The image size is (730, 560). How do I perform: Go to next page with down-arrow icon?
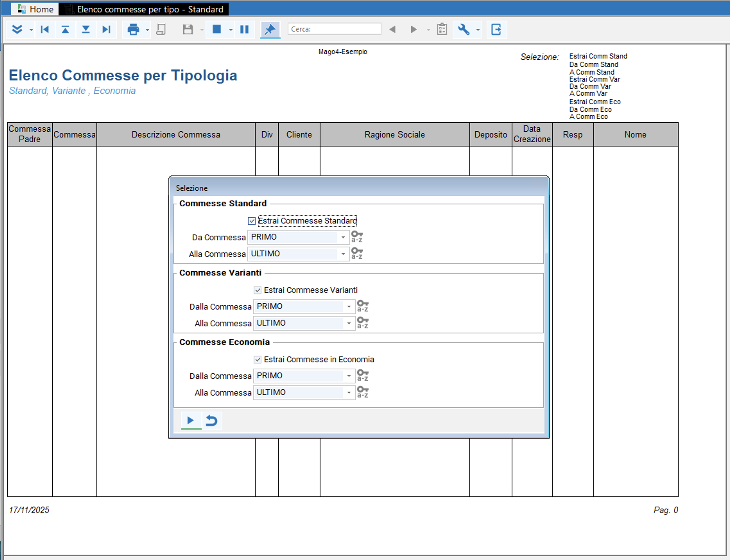coord(86,29)
